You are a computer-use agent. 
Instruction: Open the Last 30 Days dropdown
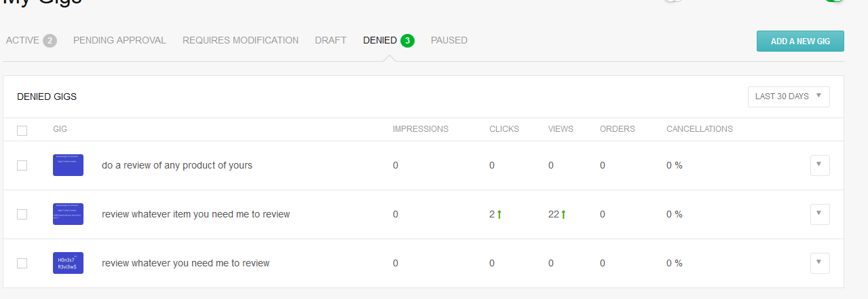click(x=789, y=96)
